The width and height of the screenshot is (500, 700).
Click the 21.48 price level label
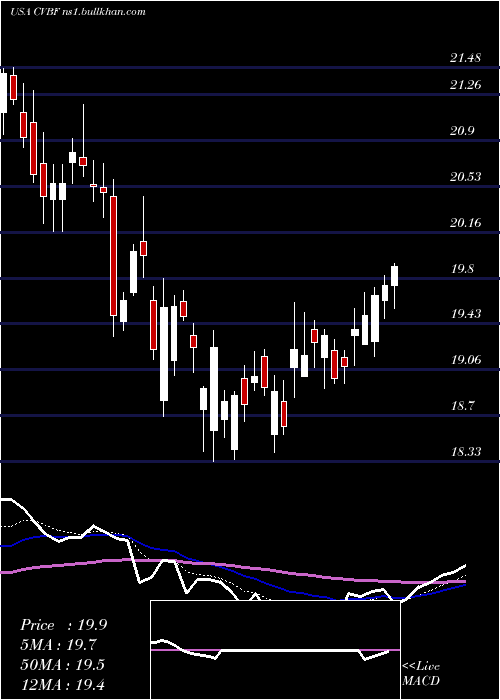466,58
